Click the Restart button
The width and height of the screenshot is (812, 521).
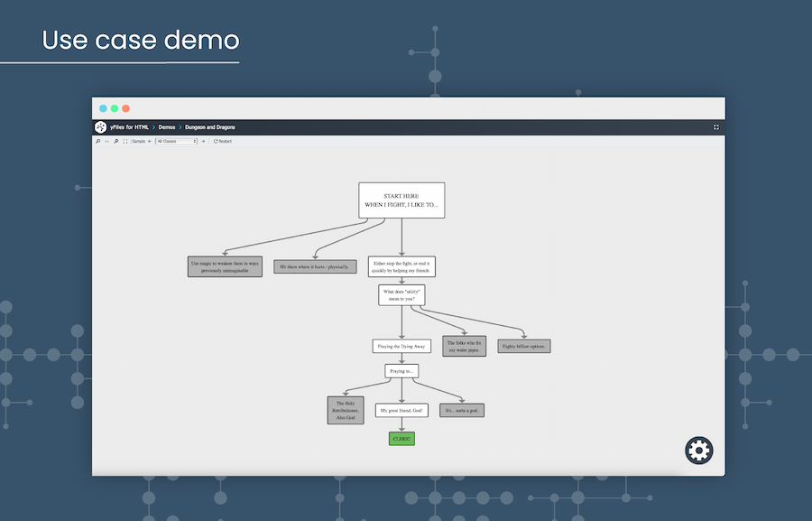[x=223, y=141]
